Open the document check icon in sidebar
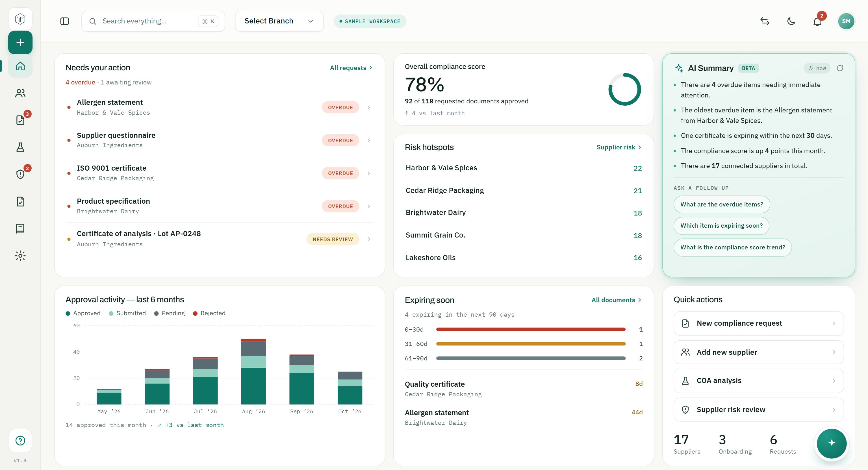Image resolution: width=868 pixels, height=470 pixels. click(20, 201)
